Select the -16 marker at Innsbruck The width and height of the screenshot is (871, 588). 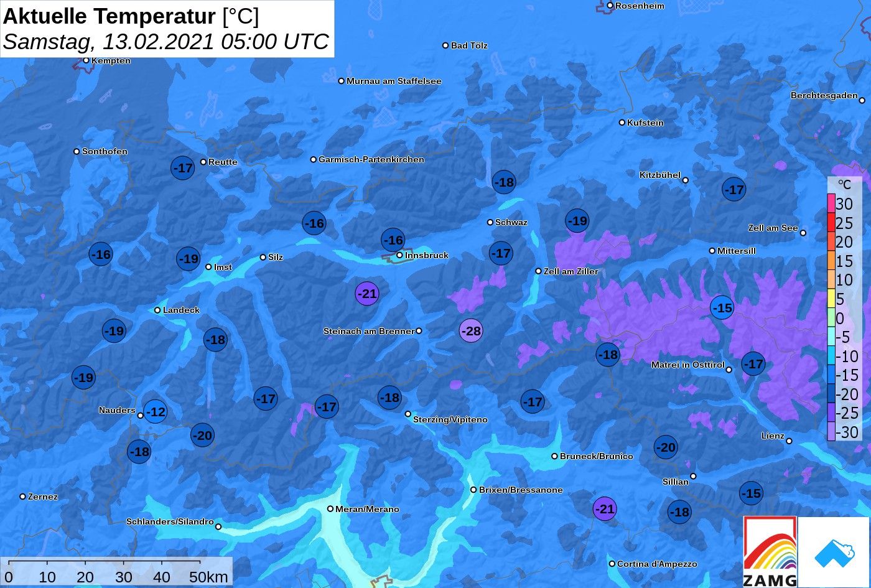[393, 240]
